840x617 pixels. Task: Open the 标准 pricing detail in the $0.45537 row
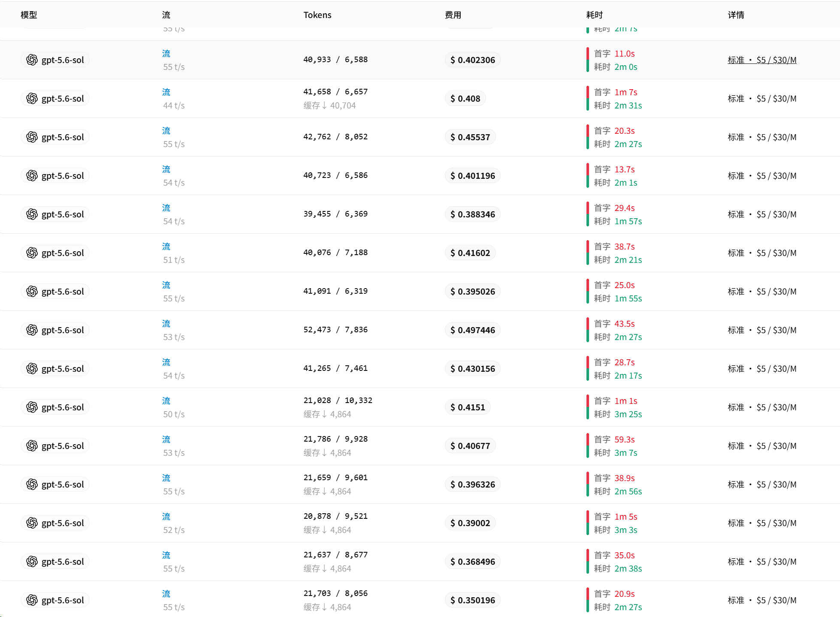point(762,137)
